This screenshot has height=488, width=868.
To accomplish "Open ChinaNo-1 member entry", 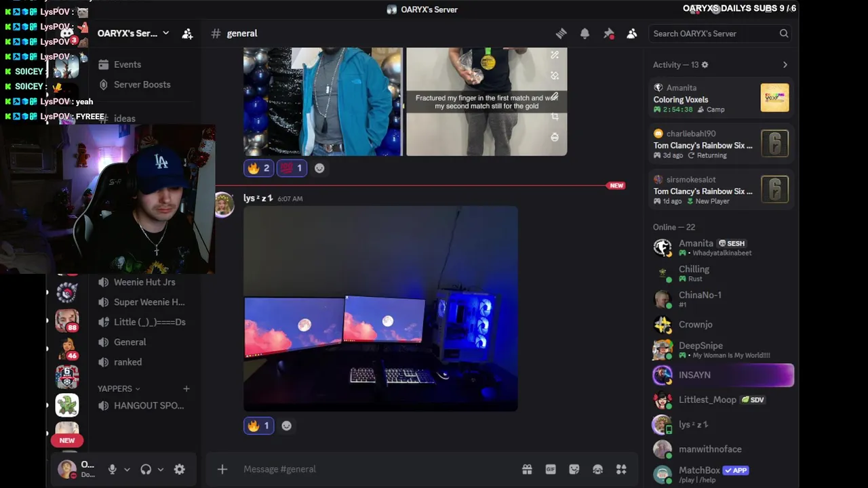I will click(722, 299).
